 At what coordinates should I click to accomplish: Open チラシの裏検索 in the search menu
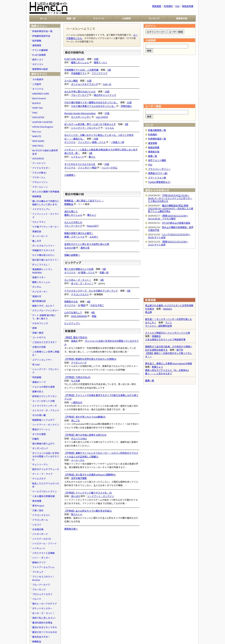pos(40,50)
